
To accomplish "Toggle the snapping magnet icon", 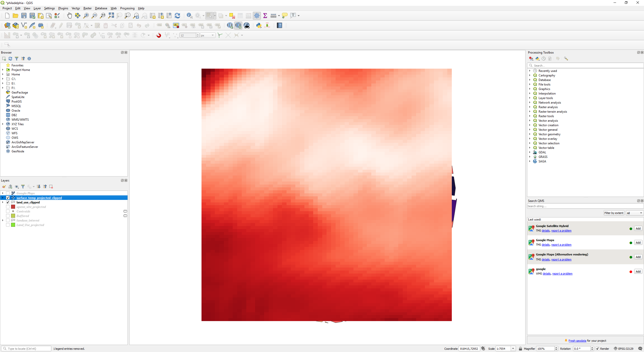I will [158, 35].
